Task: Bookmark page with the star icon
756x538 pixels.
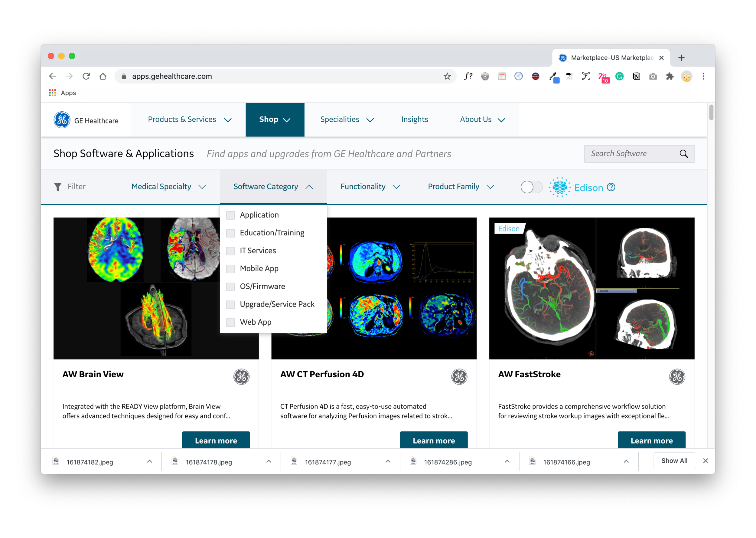Action: [x=447, y=77]
